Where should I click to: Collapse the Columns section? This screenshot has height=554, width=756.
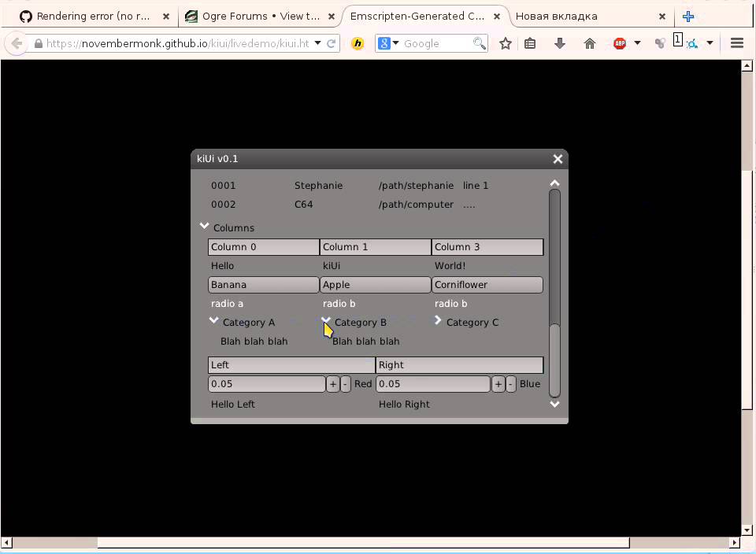205,226
